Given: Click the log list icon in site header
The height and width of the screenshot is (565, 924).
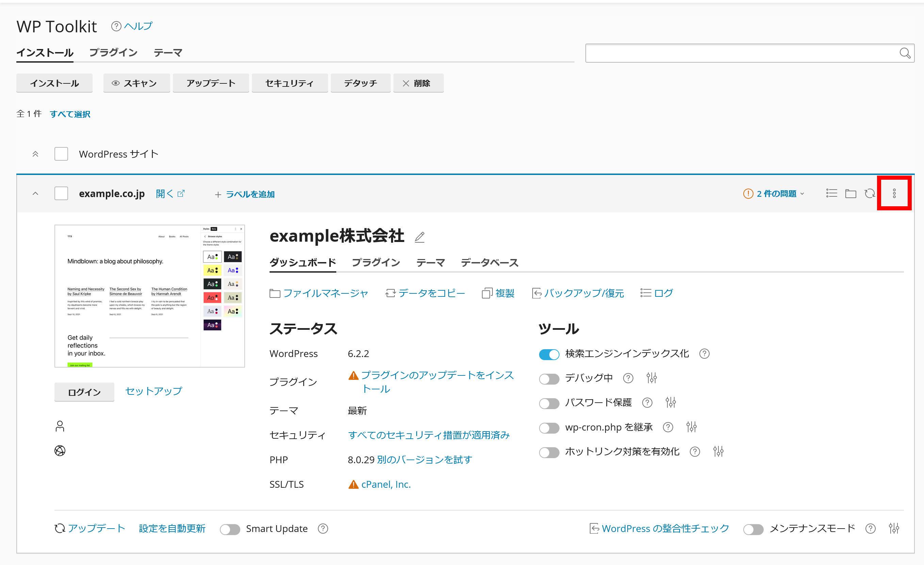Looking at the screenshot, I should (x=831, y=193).
